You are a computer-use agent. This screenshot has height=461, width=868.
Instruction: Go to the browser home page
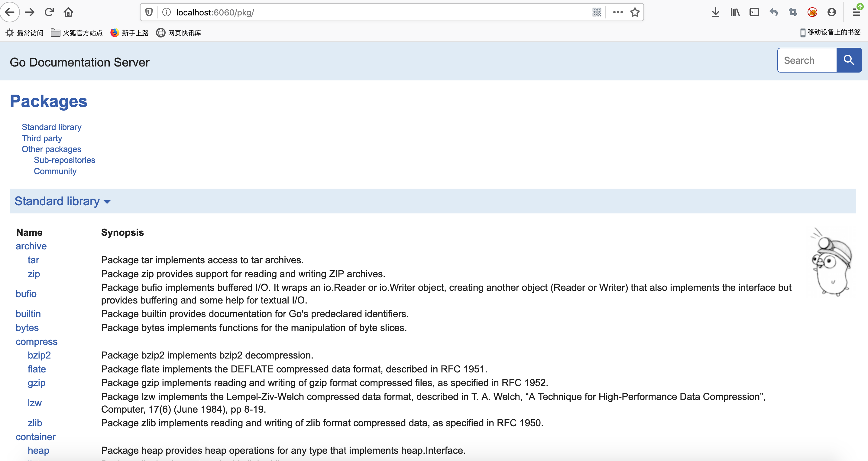pos(68,12)
